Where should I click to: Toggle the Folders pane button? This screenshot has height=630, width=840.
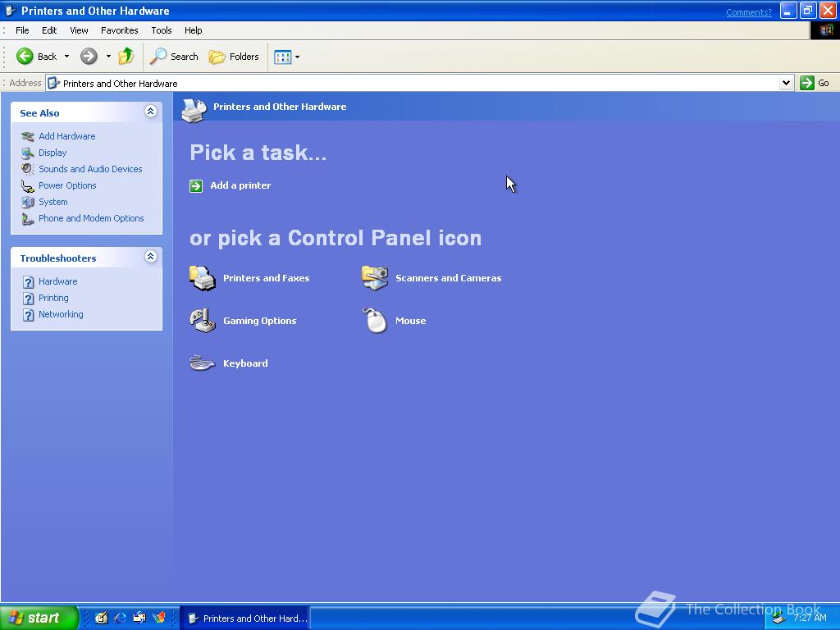pos(234,57)
